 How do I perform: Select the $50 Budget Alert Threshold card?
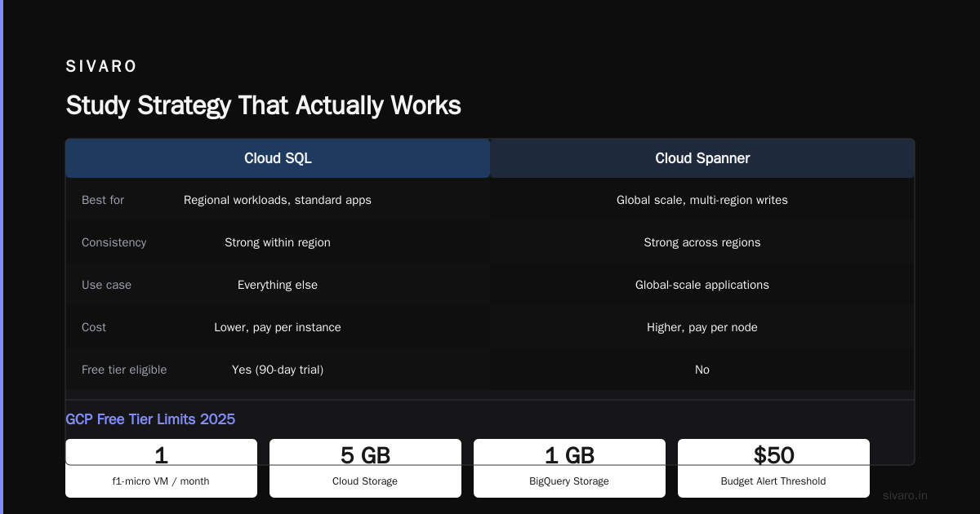(773, 468)
